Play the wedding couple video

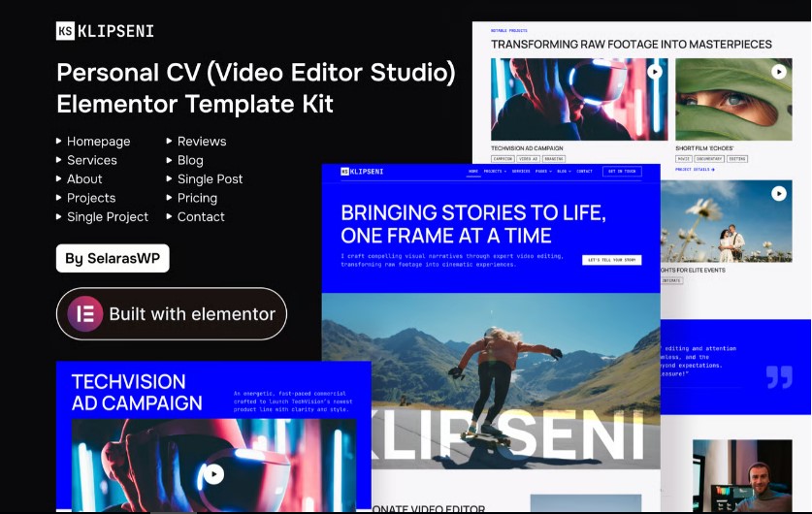(x=779, y=194)
